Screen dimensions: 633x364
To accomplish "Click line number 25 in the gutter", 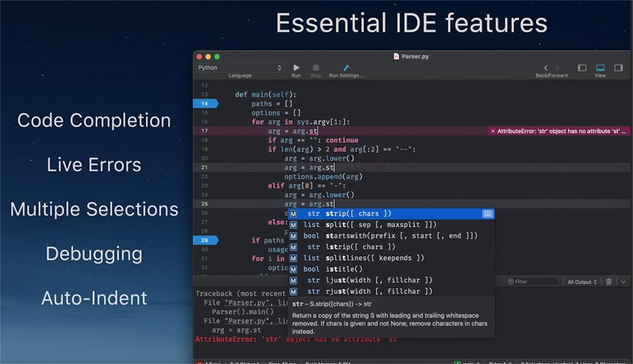I will point(204,204).
